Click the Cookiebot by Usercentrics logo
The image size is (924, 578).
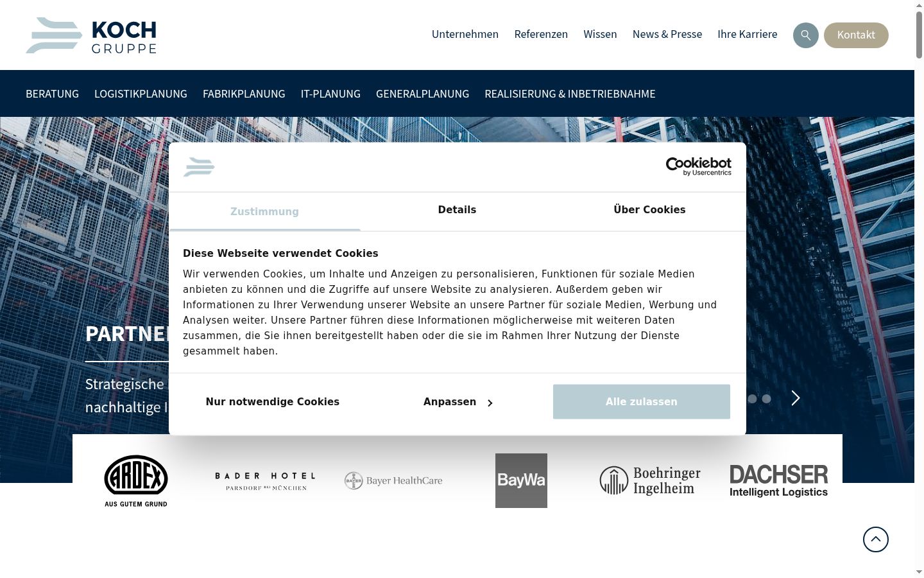[698, 166]
